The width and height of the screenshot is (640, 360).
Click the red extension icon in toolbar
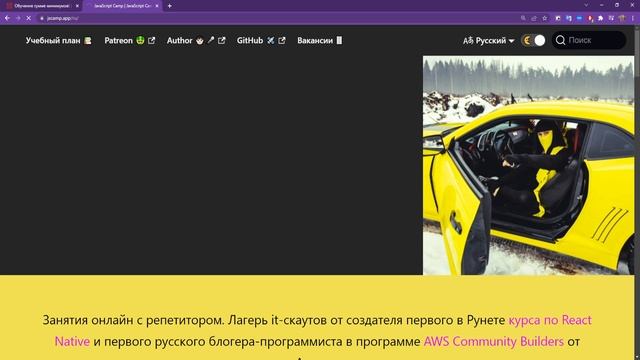click(590, 18)
